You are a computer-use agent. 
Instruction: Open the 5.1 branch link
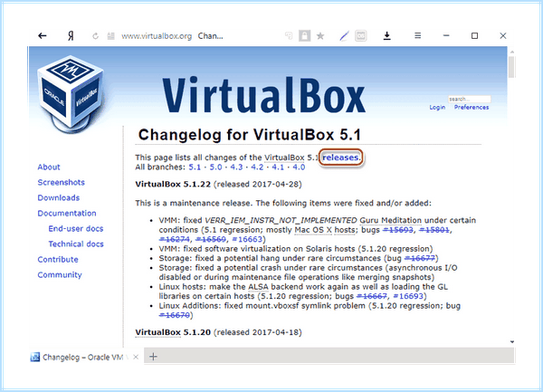pyautogui.click(x=195, y=167)
